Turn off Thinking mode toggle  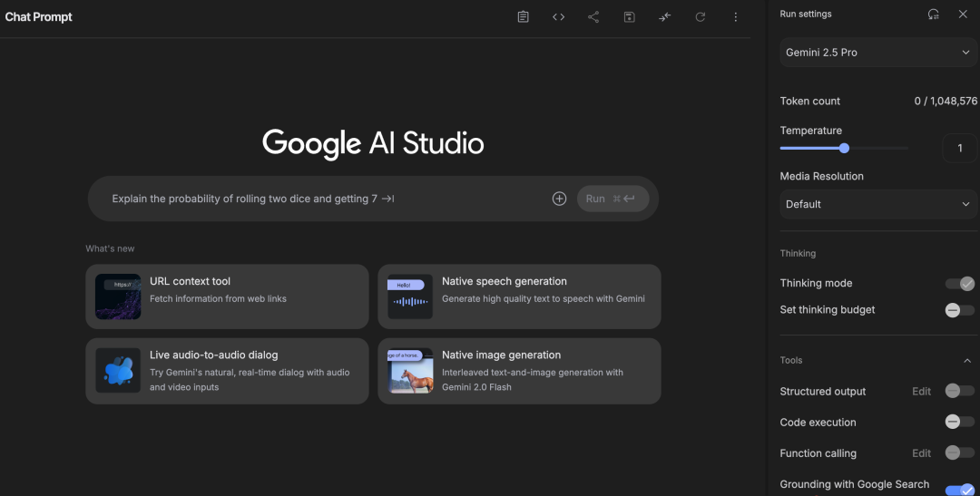coord(959,284)
